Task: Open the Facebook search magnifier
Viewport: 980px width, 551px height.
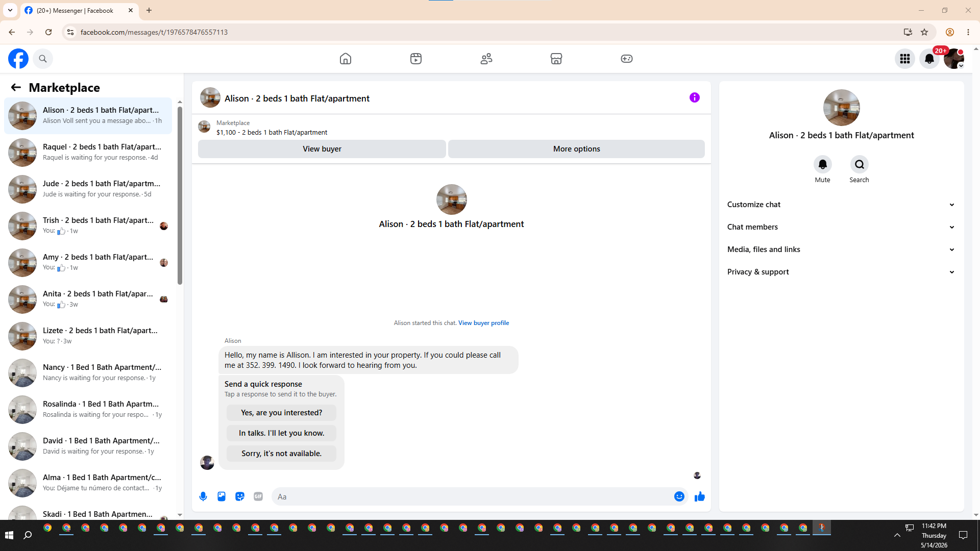Action: click(43, 59)
